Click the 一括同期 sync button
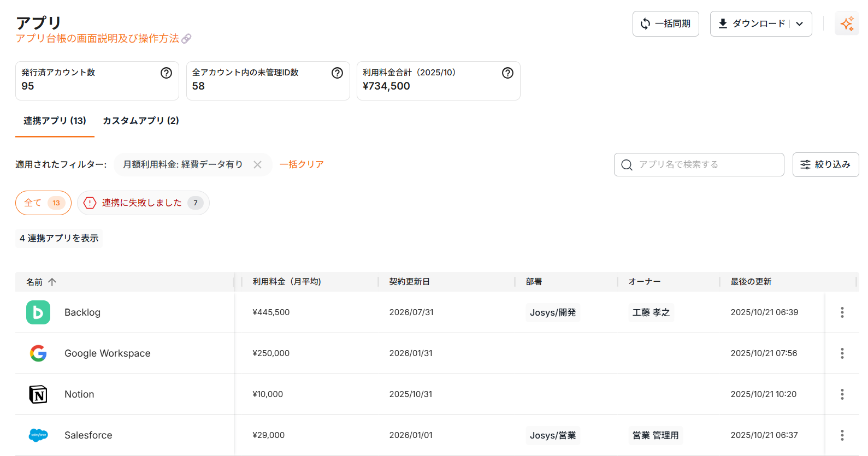This screenshot has width=868, height=456. 666,24
